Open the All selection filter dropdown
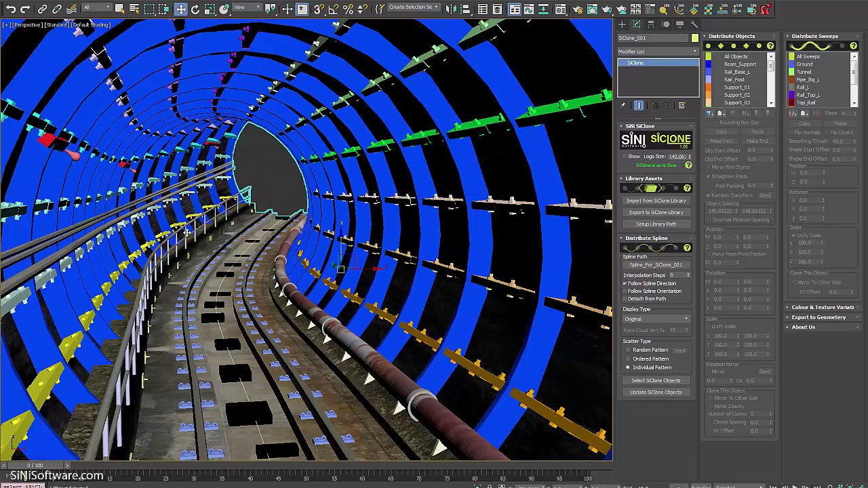 click(x=96, y=7)
